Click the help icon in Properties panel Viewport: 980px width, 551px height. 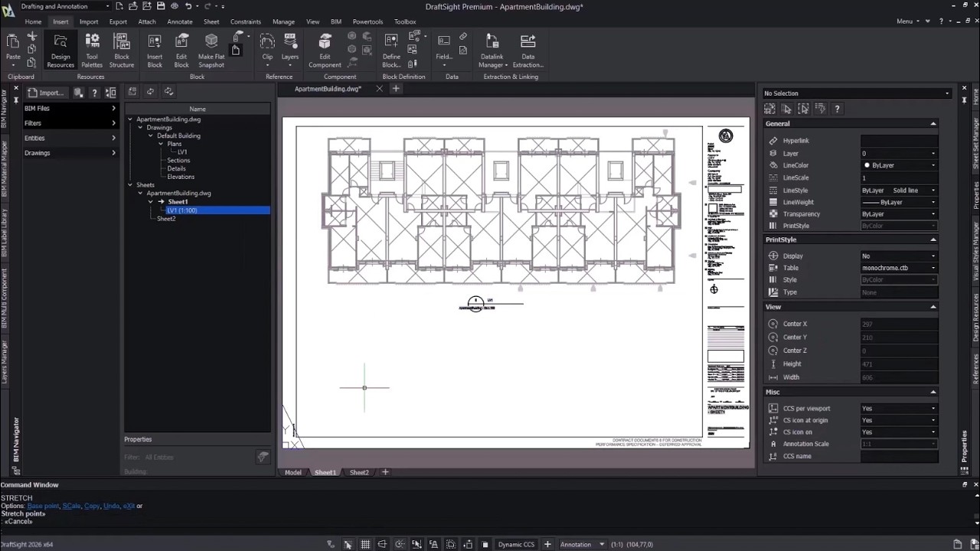837,109
